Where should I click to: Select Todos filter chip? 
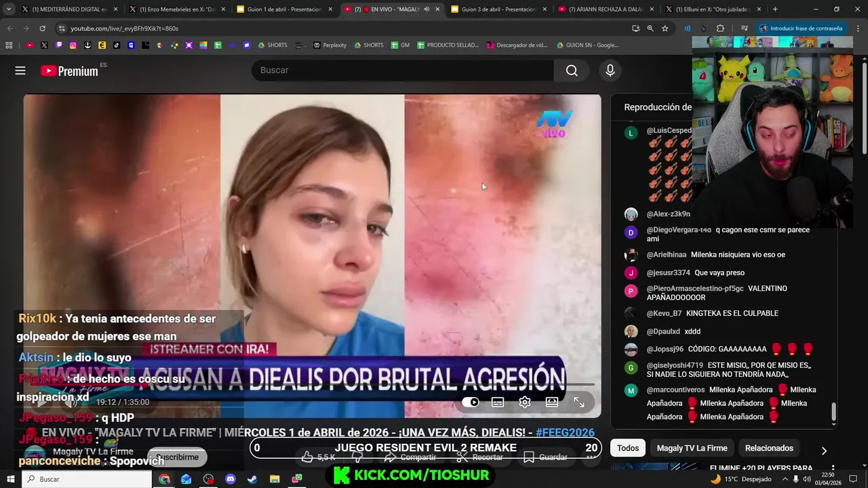(628, 448)
